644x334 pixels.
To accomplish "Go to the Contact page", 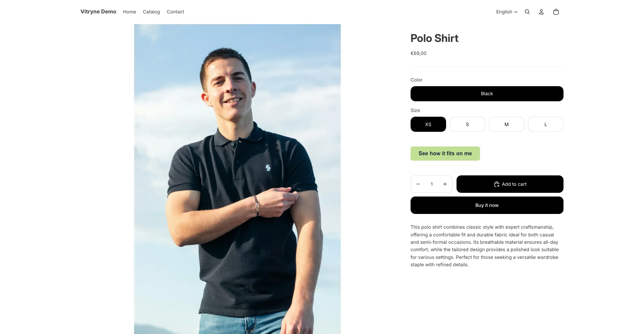I will 175,11.
